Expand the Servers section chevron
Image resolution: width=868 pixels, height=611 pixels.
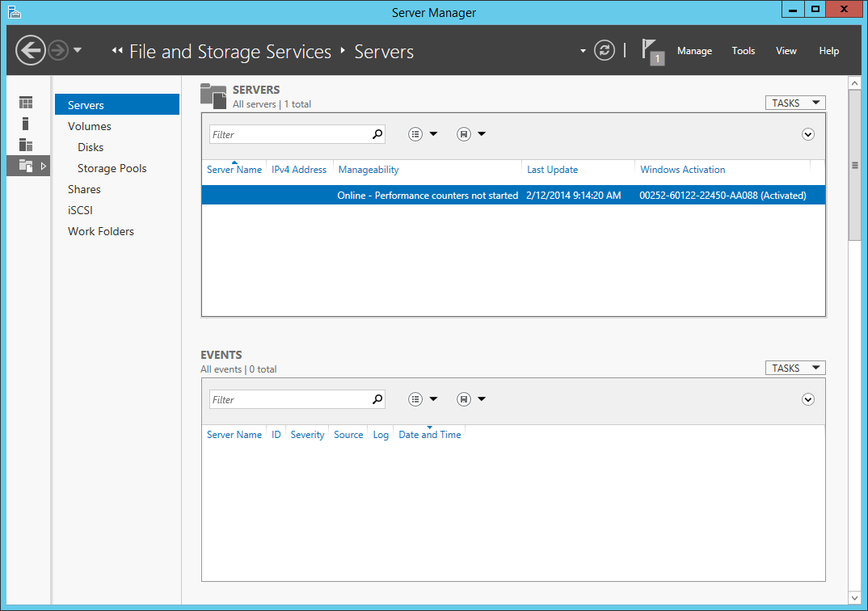click(x=808, y=134)
